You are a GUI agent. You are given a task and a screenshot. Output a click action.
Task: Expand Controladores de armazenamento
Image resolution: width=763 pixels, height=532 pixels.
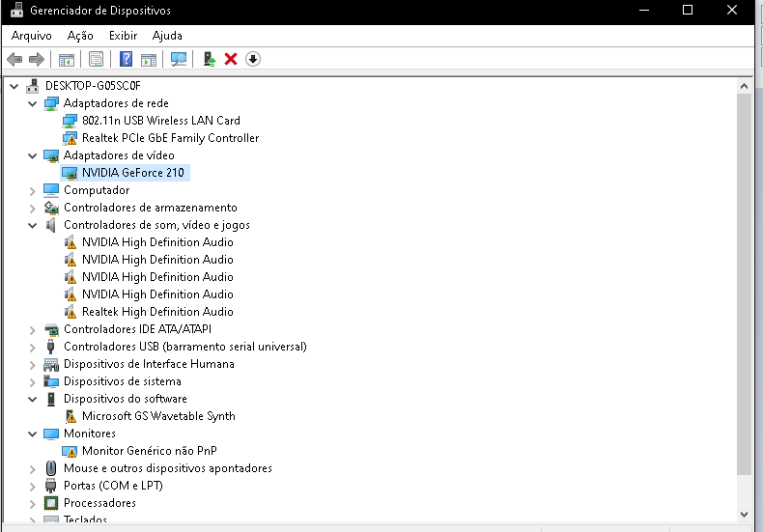(x=33, y=209)
